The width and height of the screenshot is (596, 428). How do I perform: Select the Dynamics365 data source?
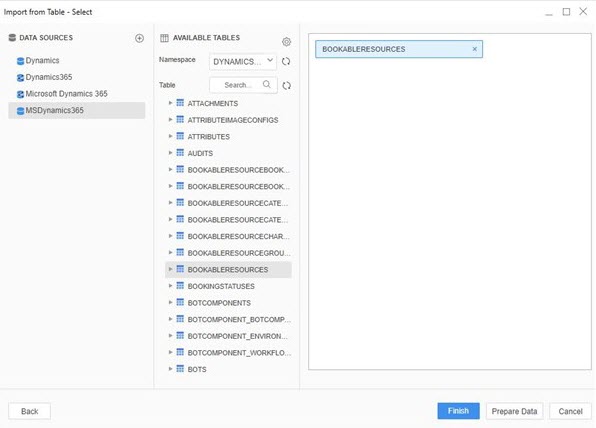49,77
